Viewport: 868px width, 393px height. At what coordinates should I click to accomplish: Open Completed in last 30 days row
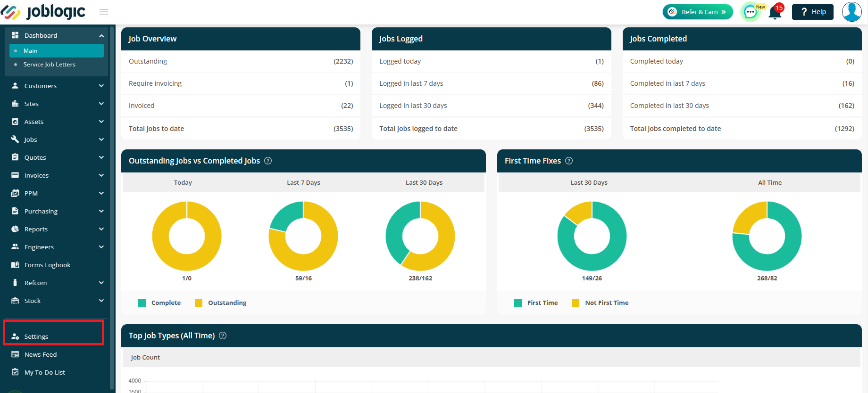pyautogui.click(x=742, y=106)
